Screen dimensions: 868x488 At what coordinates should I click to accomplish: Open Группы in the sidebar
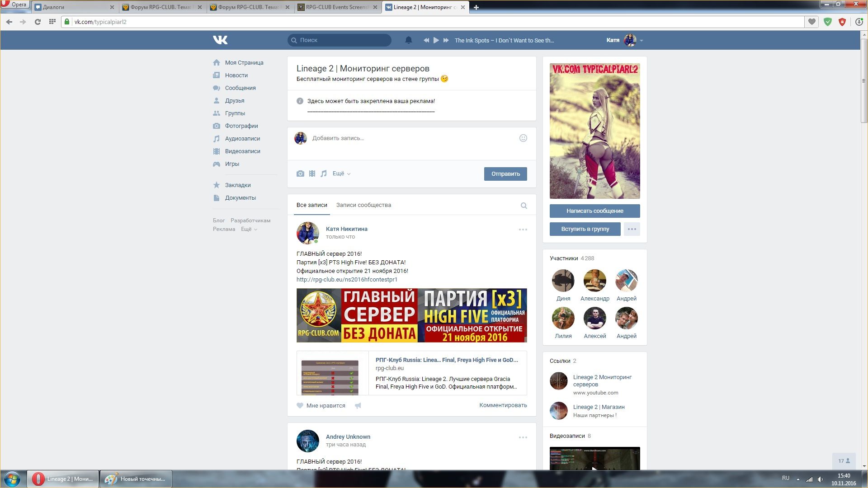235,113
